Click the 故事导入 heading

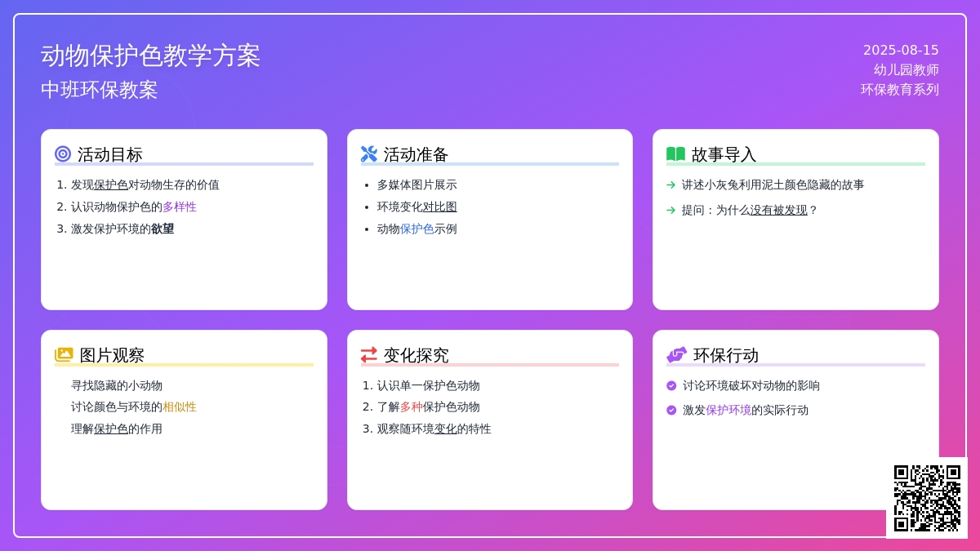[724, 154]
